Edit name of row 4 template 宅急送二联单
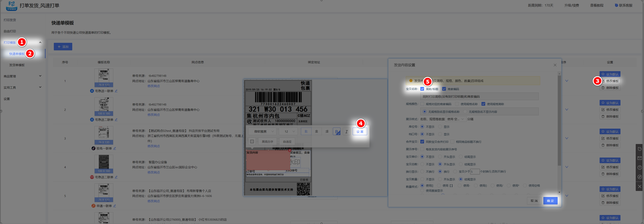The width and height of the screenshot is (644, 224). [116, 177]
